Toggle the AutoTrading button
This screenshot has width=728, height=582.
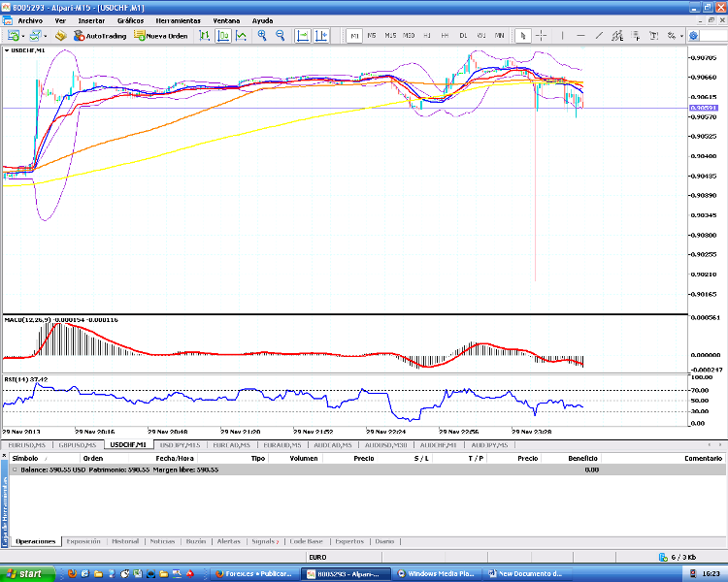[100, 36]
